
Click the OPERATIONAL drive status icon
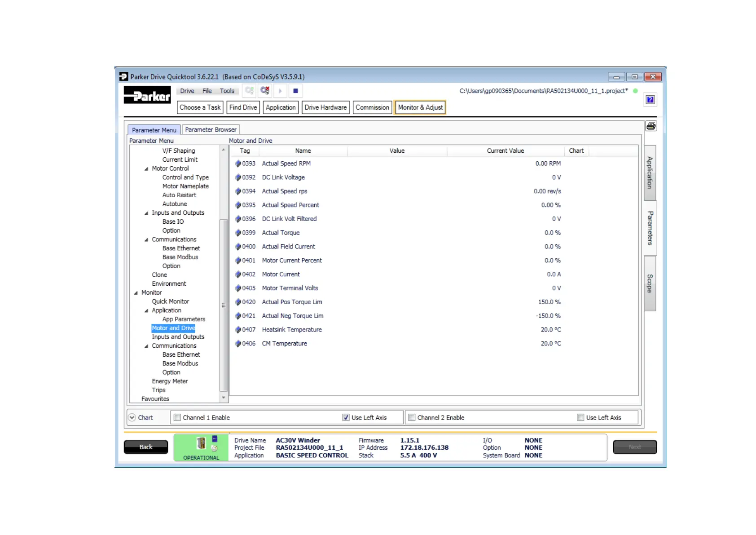tap(201, 447)
